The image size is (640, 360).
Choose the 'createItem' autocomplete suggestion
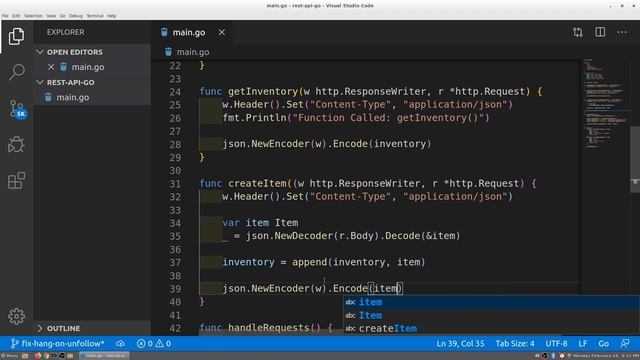[x=491, y=328]
